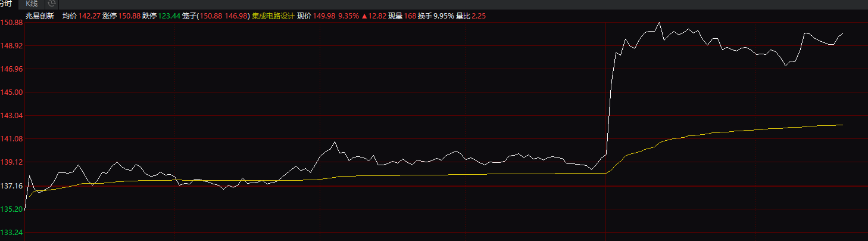This screenshot has width=868, height=241.
Task: Click the 现量 value 168
Action: pyautogui.click(x=410, y=16)
